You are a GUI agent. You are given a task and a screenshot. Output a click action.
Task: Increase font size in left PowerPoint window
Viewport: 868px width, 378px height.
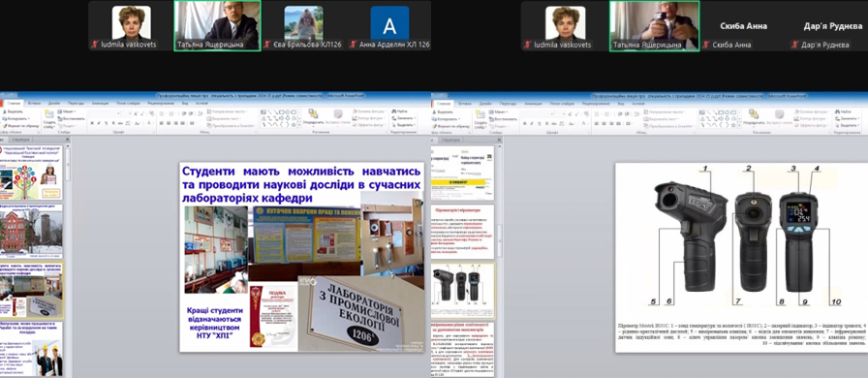pos(136,113)
